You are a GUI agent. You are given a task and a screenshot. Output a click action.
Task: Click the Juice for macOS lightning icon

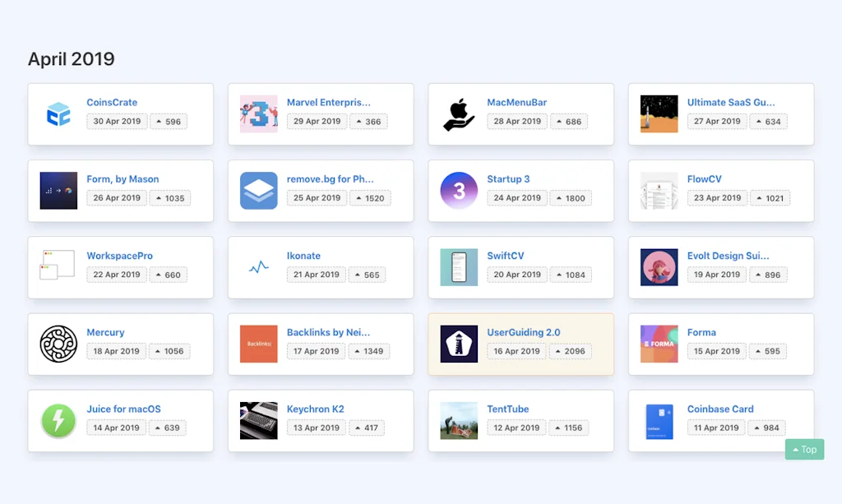(x=58, y=420)
